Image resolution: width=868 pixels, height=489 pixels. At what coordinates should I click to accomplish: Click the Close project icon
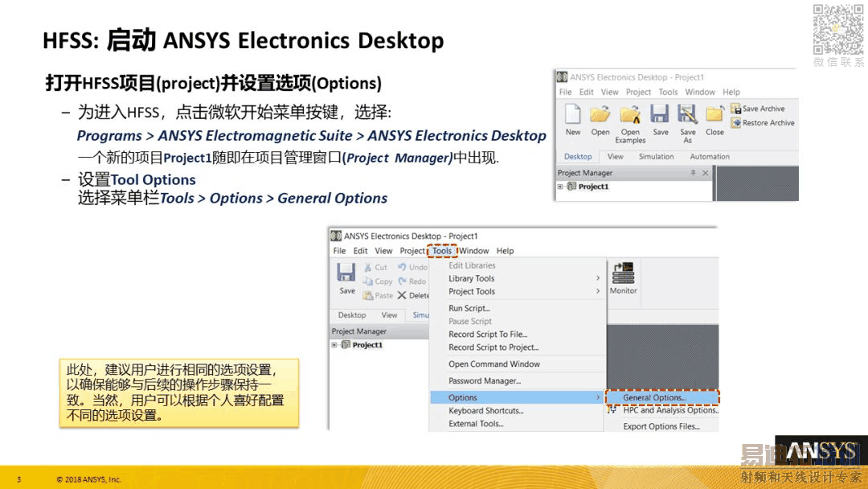(x=714, y=114)
